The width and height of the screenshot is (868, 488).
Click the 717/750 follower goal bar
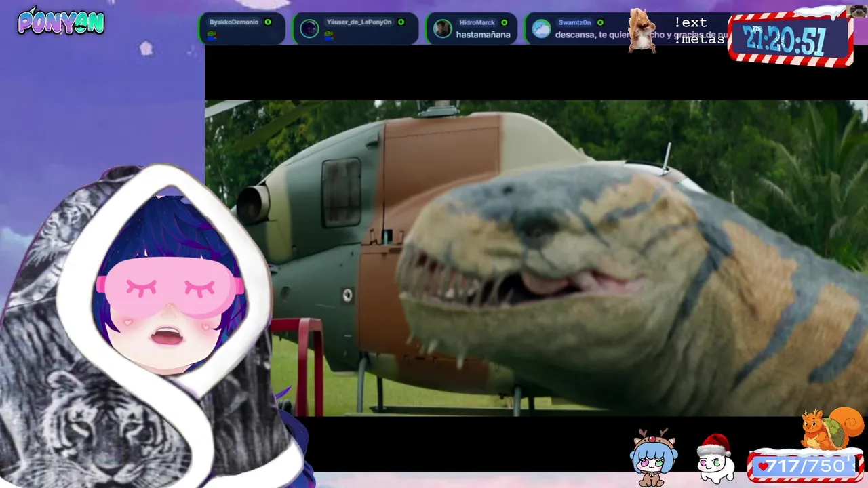[x=805, y=466]
